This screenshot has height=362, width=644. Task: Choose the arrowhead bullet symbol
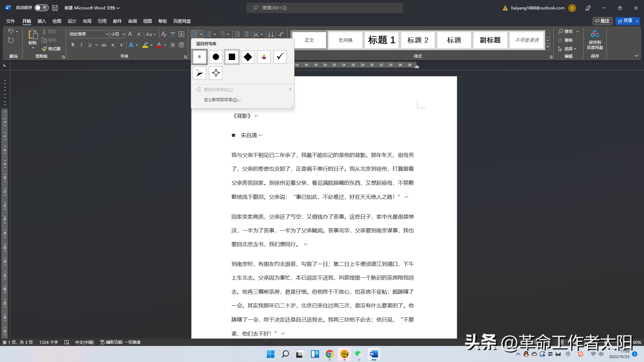click(200, 73)
